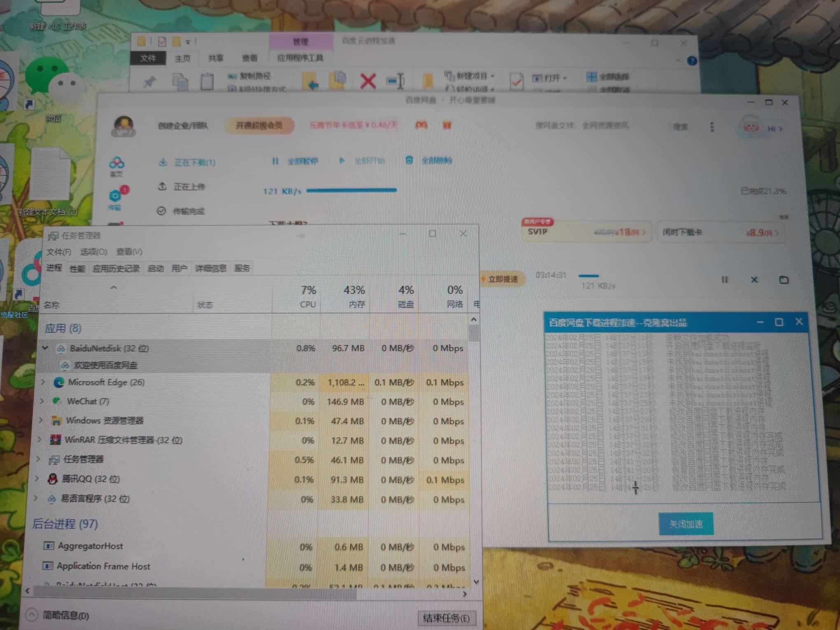840x630 pixels.
Task: Open 正在下载(1) list
Action: (187, 162)
